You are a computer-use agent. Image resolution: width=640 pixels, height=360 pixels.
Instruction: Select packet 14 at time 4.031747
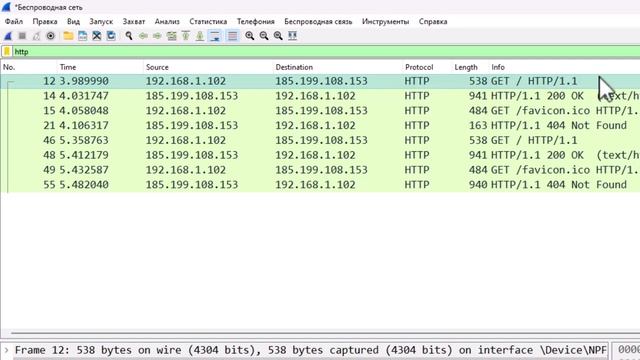(320, 96)
